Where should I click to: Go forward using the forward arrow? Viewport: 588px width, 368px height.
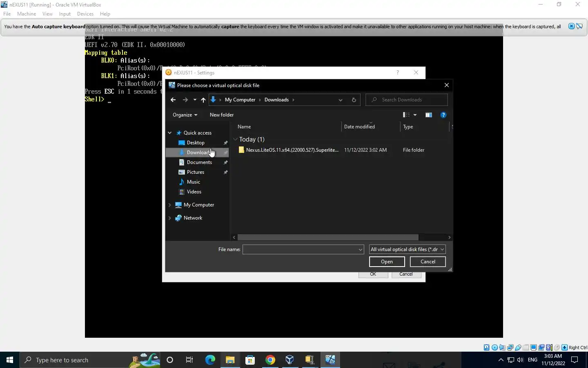(185, 100)
